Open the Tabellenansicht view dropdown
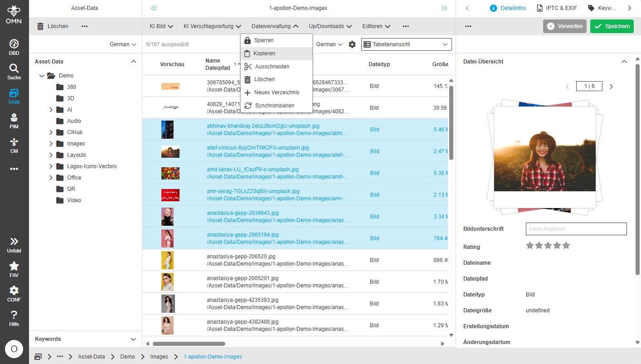 point(407,44)
